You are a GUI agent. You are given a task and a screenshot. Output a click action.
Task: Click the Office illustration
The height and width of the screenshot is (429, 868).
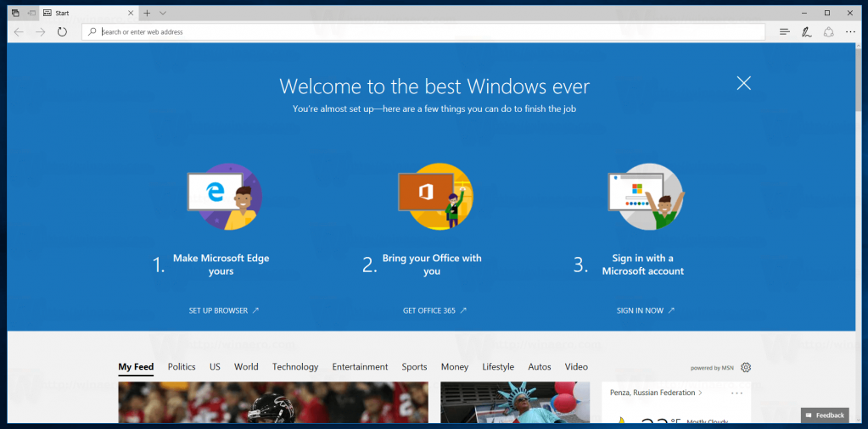click(x=435, y=196)
